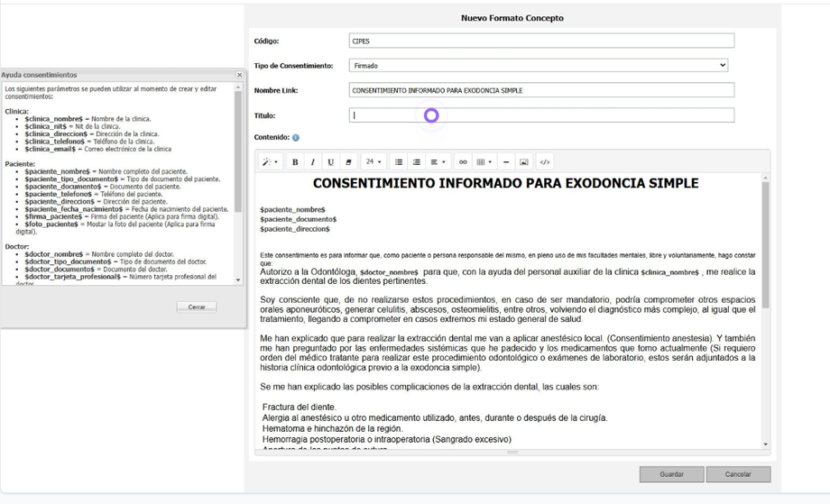Toggle italic formatting in editor
830x504 pixels.
(313, 161)
